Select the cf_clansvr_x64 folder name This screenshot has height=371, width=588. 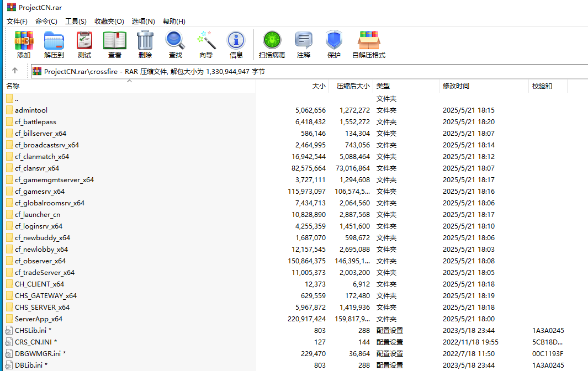pos(37,168)
